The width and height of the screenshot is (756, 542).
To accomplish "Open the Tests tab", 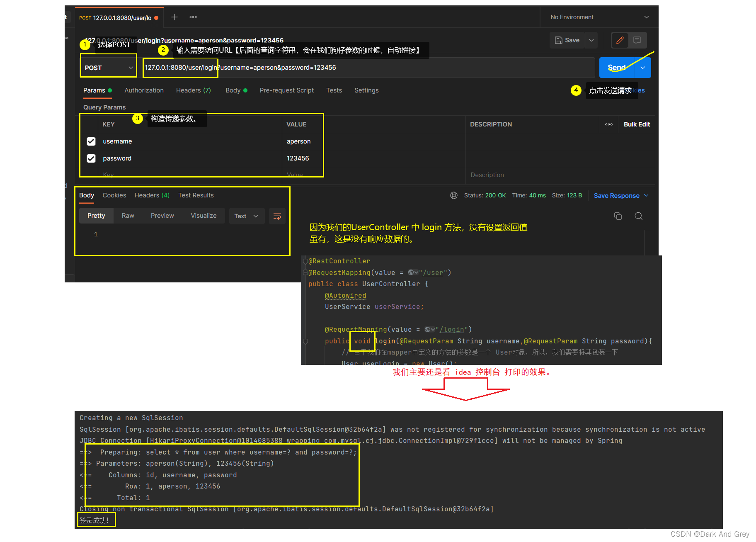I will tap(334, 90).
